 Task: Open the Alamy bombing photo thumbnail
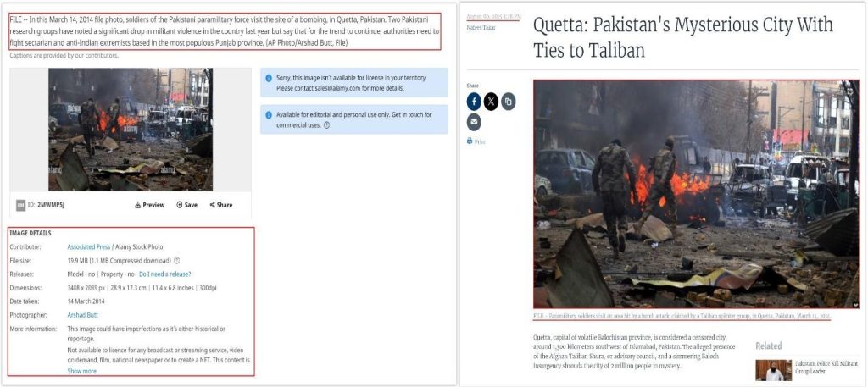pos(131,130)
